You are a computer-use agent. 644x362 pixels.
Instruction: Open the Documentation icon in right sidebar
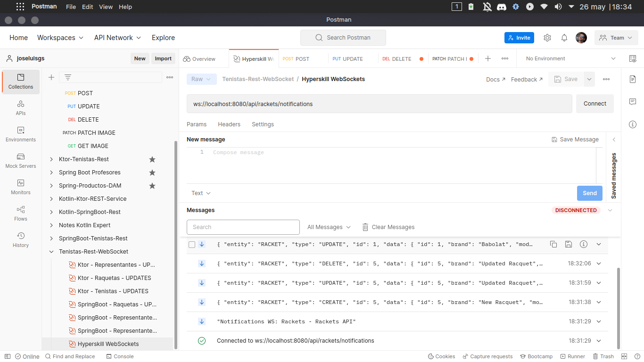coord(633,79)
